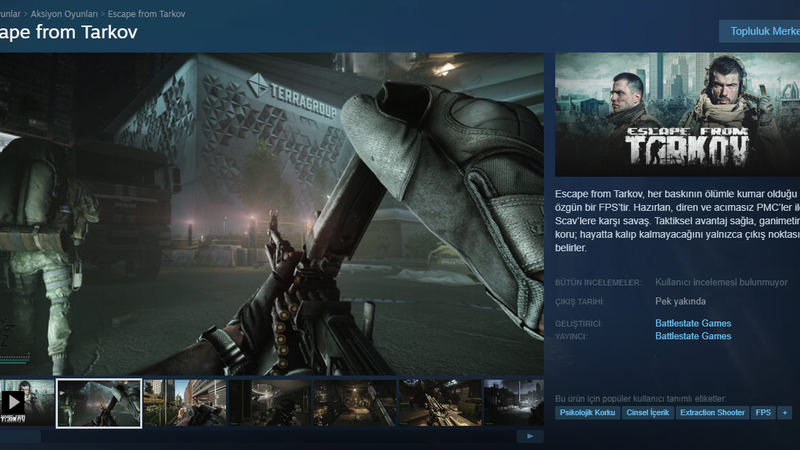Open the third screenshot thumbnail showing buildings
800x450 pixels.
[x=185, y=402]
